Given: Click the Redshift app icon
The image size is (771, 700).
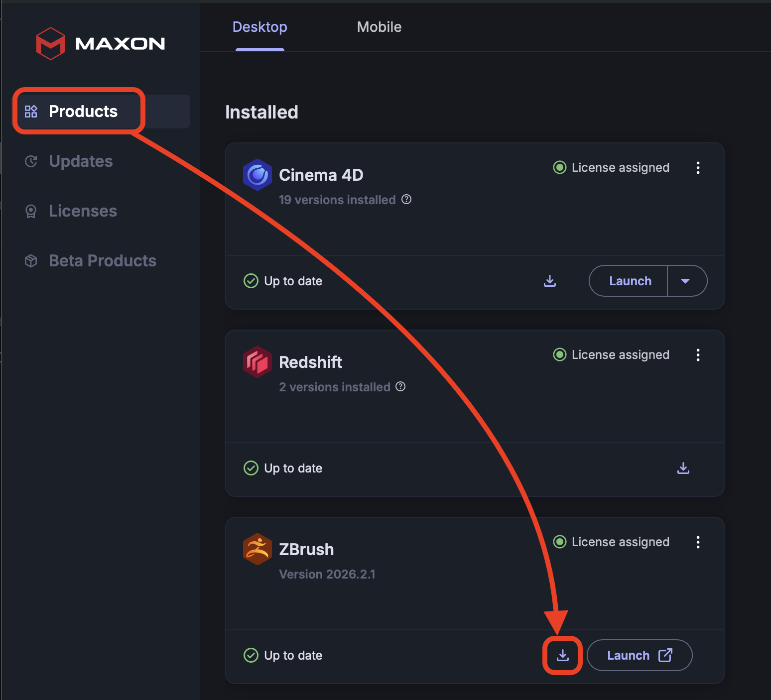Looking at the screenshot, I should 257,362.
